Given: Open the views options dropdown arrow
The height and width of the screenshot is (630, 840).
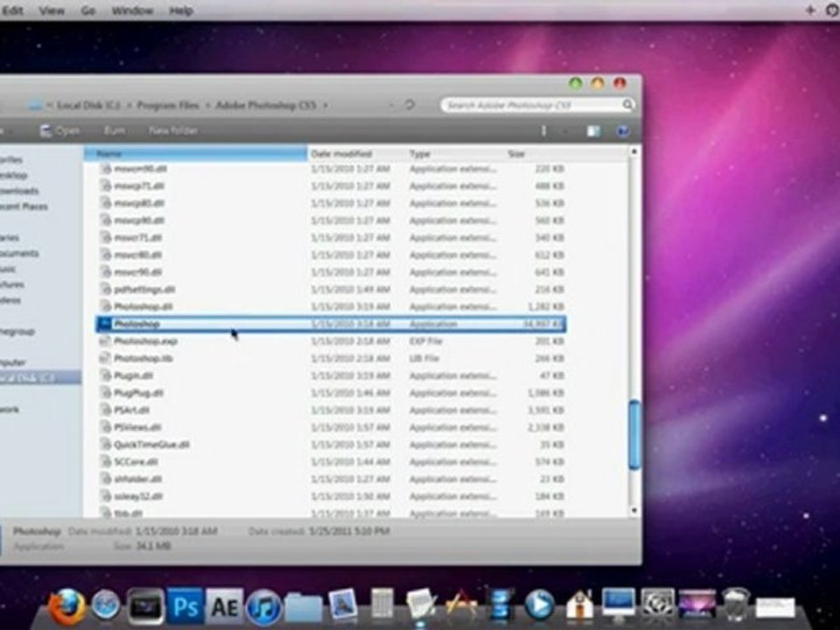Looking at the screenshot, I should 564,131.
